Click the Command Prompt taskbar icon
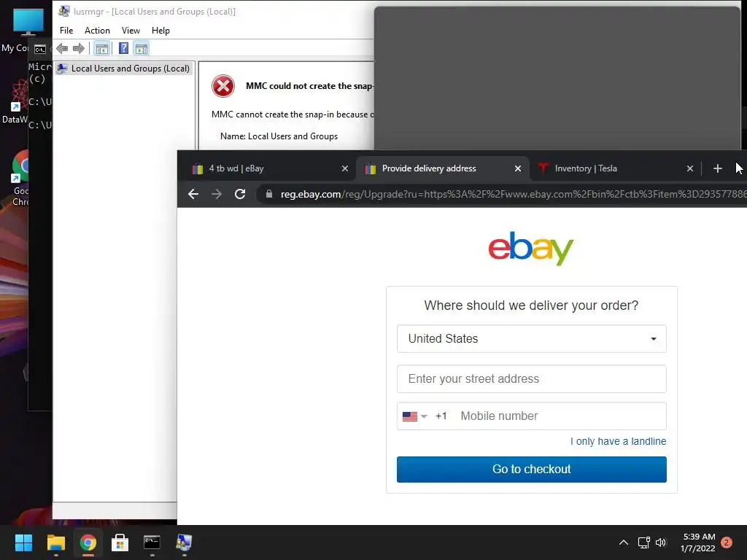747x560 pixels. coord(152,542)
